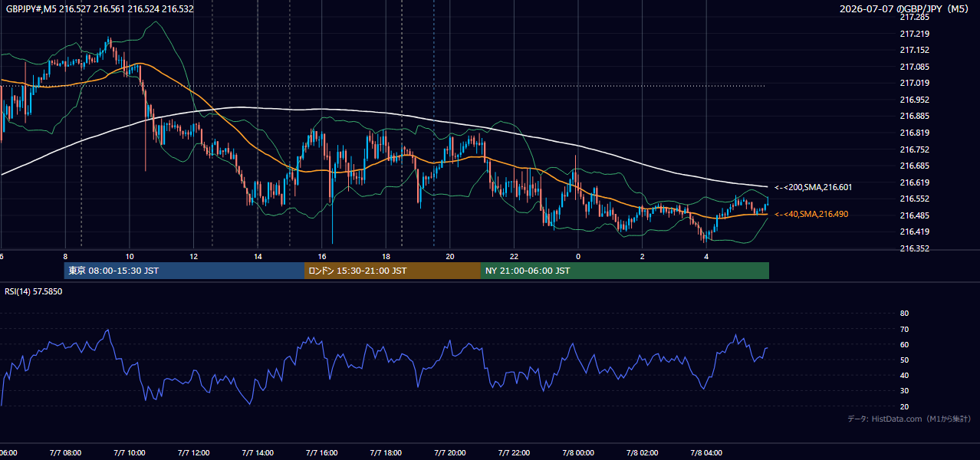Click price axis label 217.085
This screenshot has height=460, width=980.
click(x=914, y=67)
